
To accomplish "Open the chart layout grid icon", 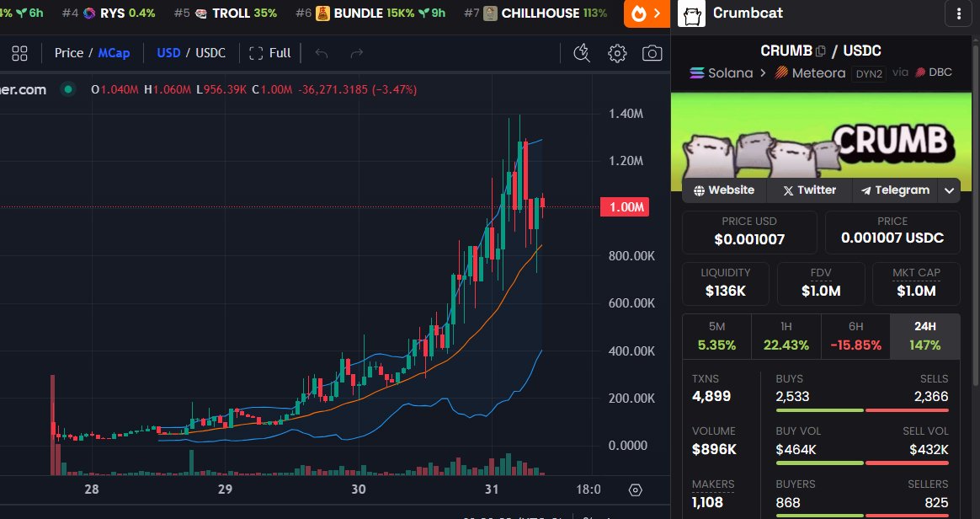I will pyautogui.click(x=19, y=53).
